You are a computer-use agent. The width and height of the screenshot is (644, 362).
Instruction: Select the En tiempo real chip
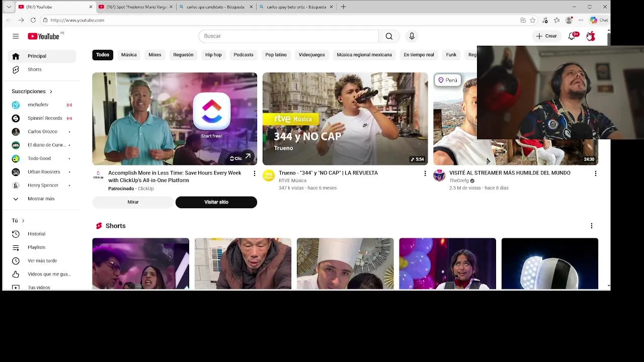[419, 55]
